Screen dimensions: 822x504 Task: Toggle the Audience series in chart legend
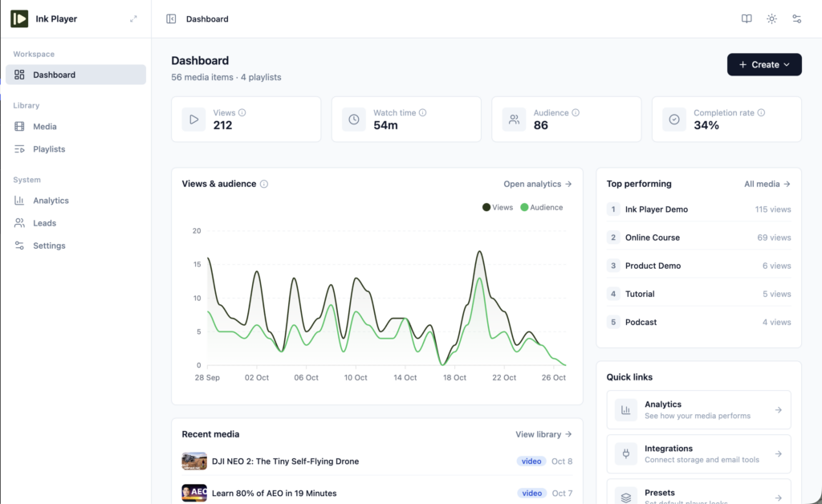pyautogui.click(x=542, y=208)
